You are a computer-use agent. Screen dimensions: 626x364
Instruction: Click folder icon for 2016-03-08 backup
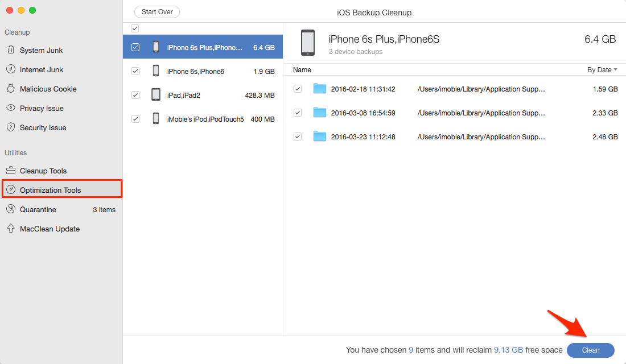coord(319,113)
